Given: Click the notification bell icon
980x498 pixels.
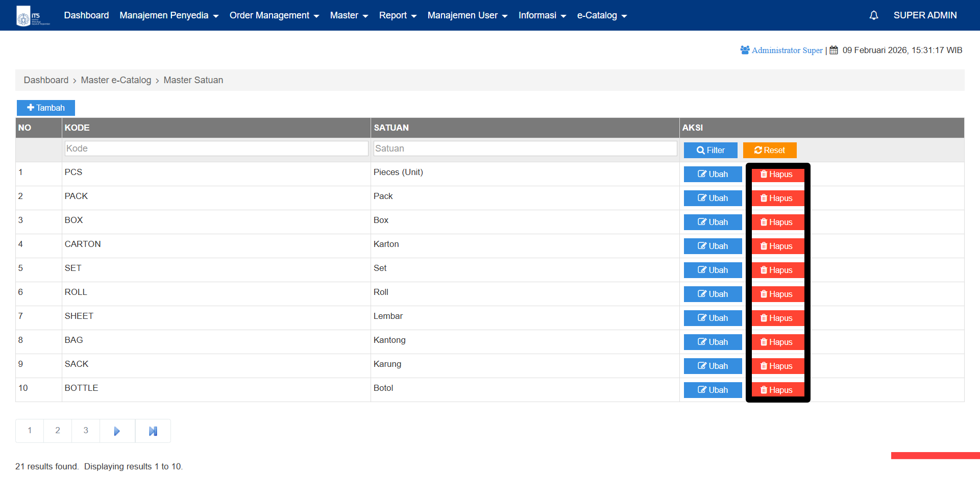Looking at the screenshot, I should pyautogui.click(x=874, y=15).
